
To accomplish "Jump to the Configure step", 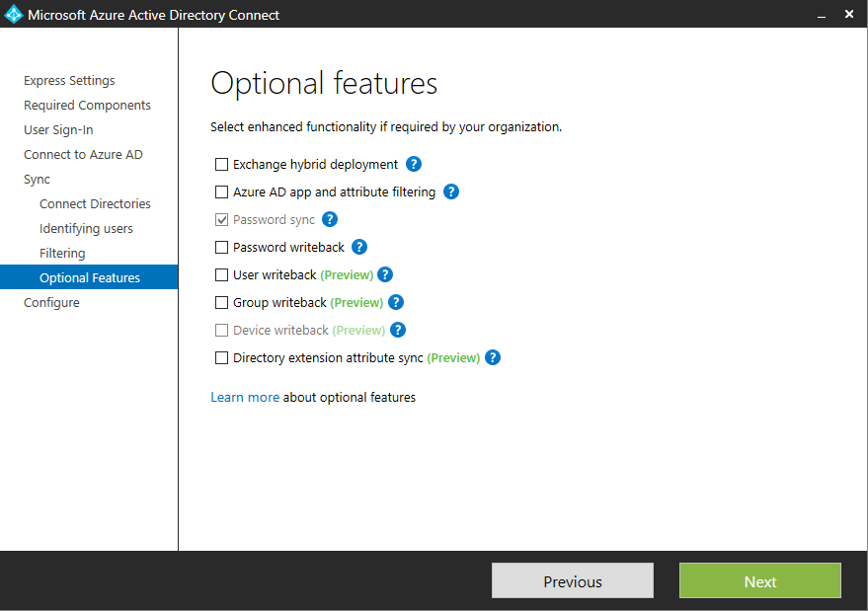I will (x=51, y=303).
